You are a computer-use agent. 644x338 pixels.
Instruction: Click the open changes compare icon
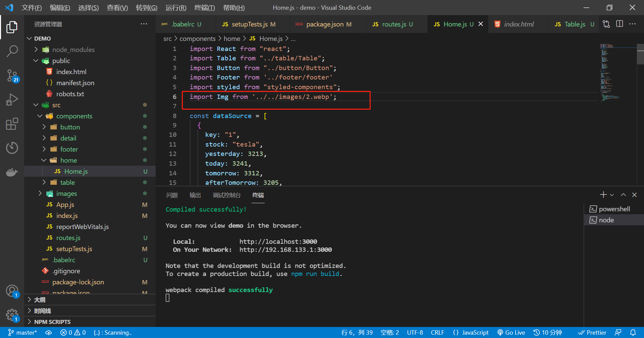point(606,24)
